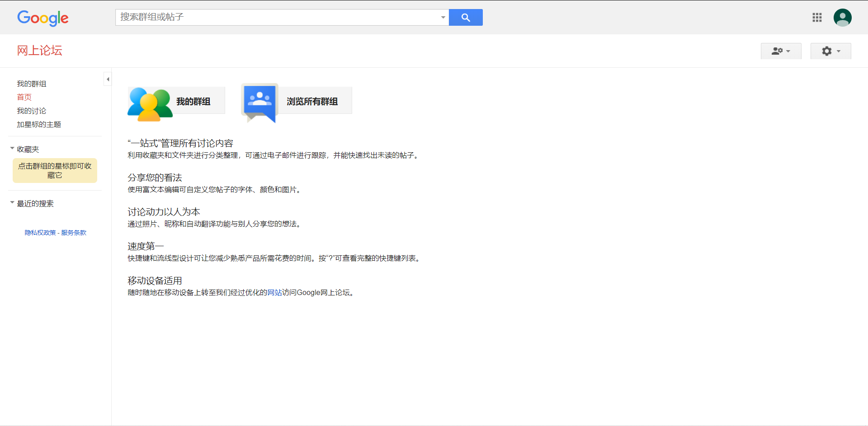Click the colorful people 我的群组 icon
This screenshot has width=868, height=426.
150,105
